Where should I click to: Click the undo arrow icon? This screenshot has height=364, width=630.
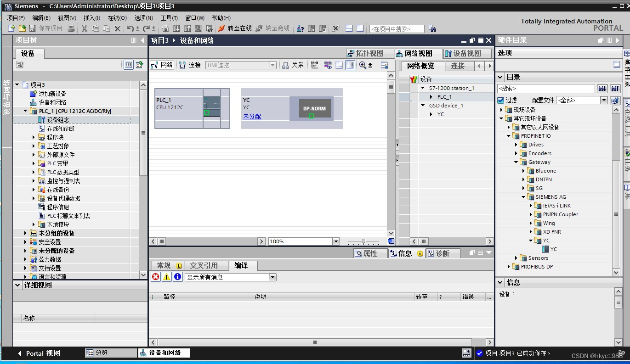pyautogui.click(x=130, y=28)
